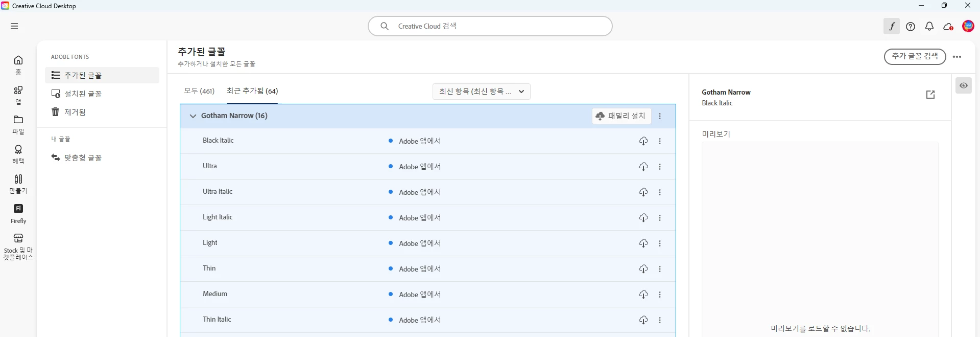Select the Light Italic font name
The height and width of the screenshot is (337, 980).
[218, 217]
